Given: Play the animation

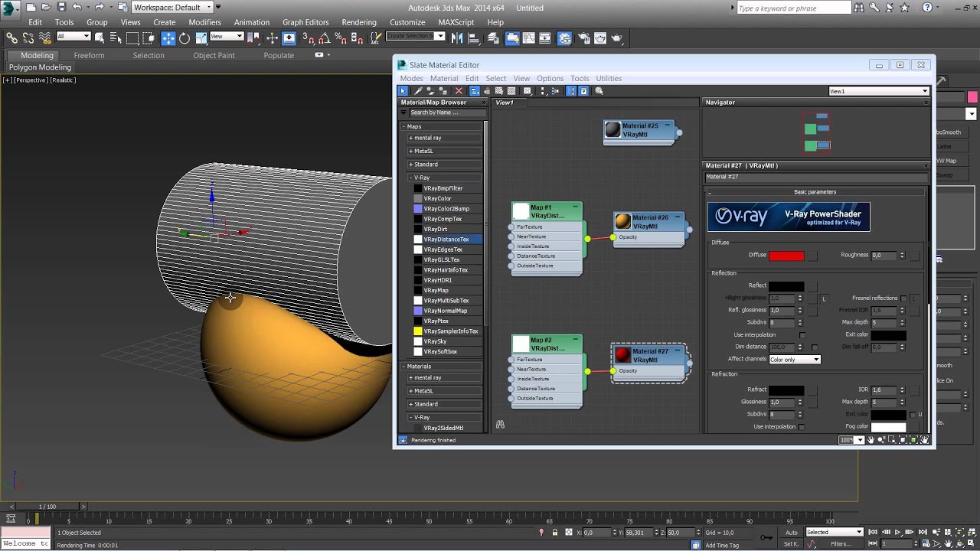Looking at the screenshot, I should coord(898,532).
